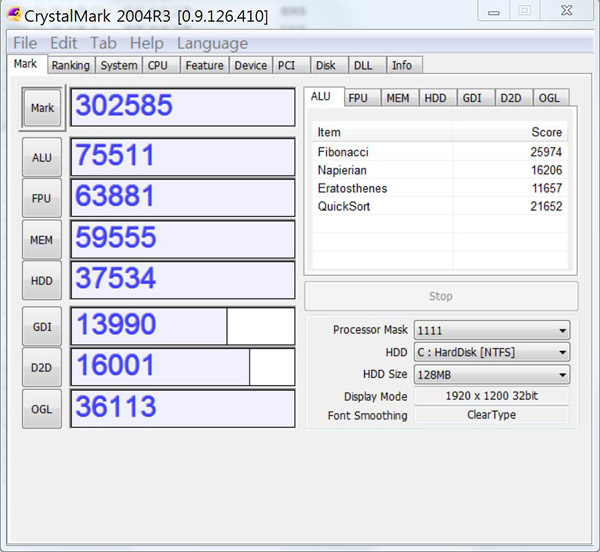Image resolution: width=600 pixels, height=552 pixels.
Task: Minimize the CrystalMark window
Action: tap(494, 11)
